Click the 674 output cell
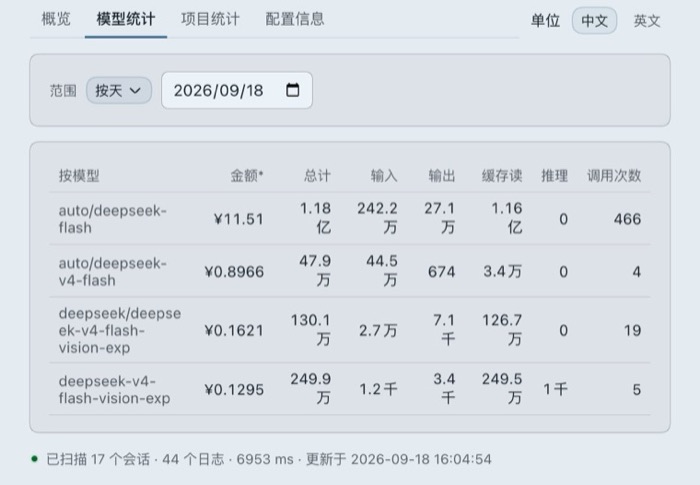Image resolution: width=700 pixels, height=485 pixels. [x=442, y=272]
